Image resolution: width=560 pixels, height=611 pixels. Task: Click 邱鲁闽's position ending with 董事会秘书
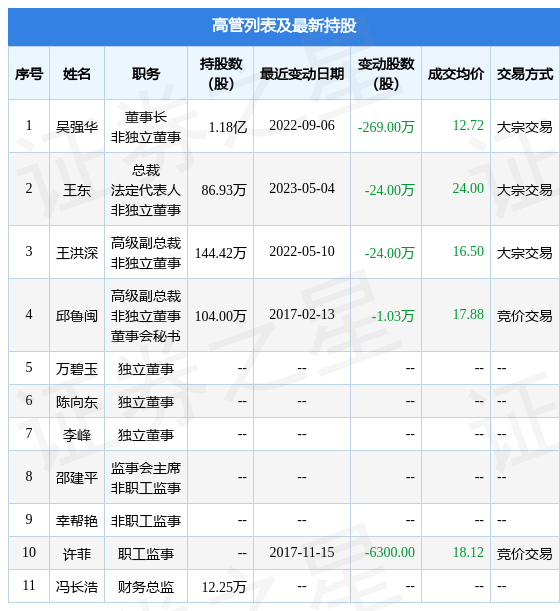tap(146, 316)
